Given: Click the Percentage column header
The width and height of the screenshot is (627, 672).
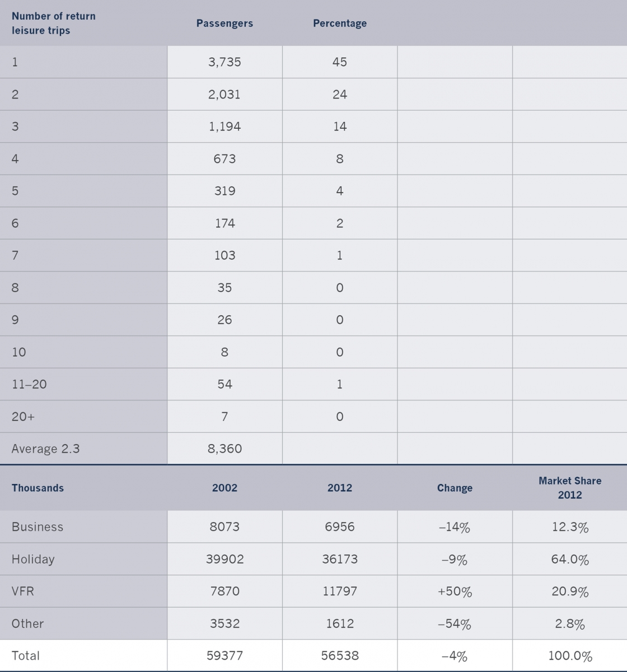Looking at the screenshot, I should pos(340,24).
